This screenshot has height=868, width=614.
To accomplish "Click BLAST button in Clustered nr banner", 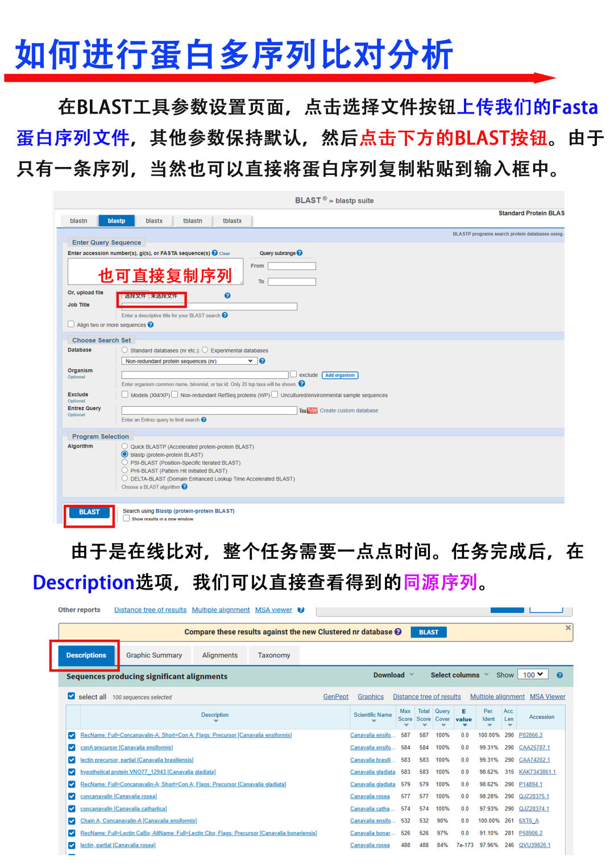I will click(429, 632).
